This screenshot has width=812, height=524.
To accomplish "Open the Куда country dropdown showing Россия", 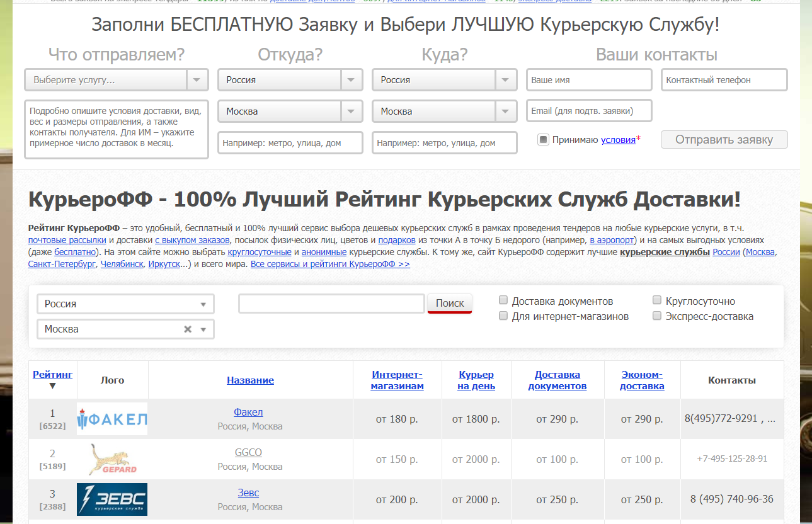I will tap(444, 80).
